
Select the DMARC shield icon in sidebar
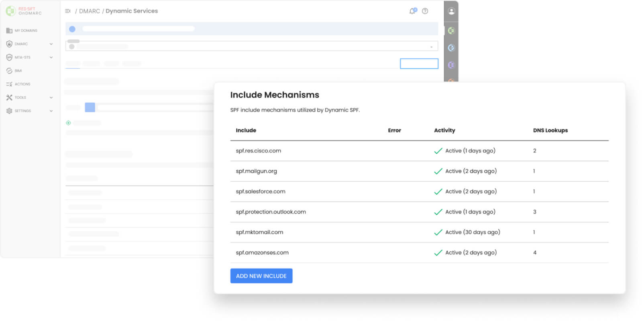[x=9, y=44]
